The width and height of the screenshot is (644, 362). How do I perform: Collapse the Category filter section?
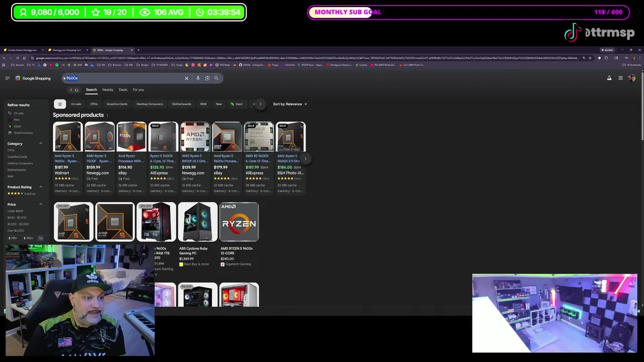[41, 144]
